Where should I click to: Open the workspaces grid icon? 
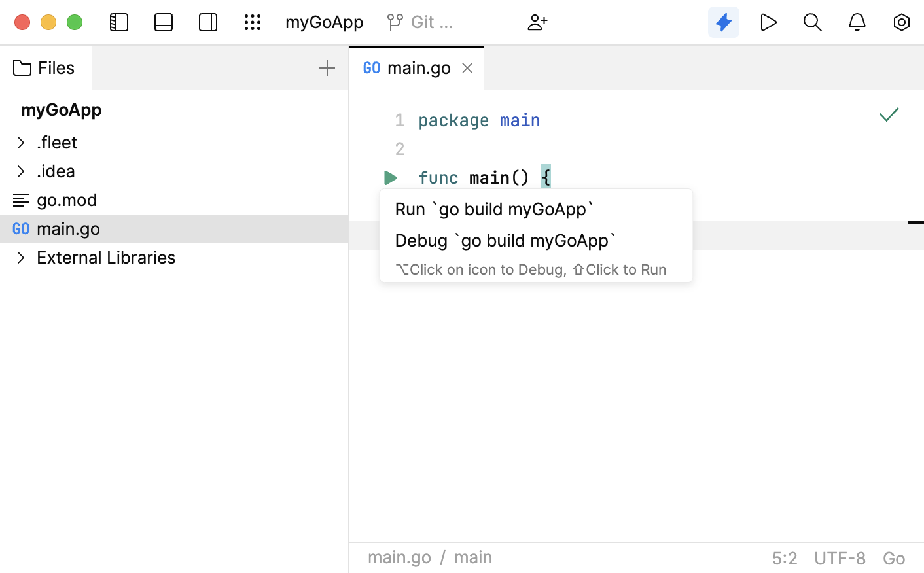[x=253, y=22]
